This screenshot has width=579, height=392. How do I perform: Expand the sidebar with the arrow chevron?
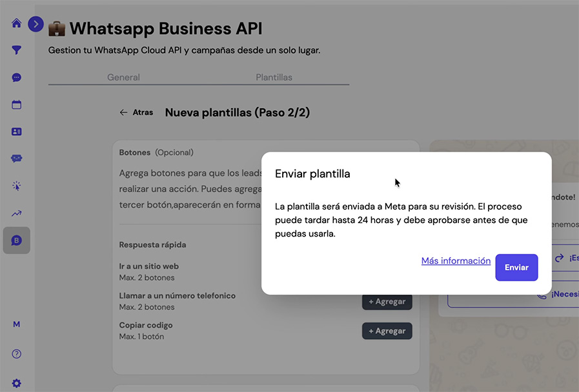(x=36, y=24)
